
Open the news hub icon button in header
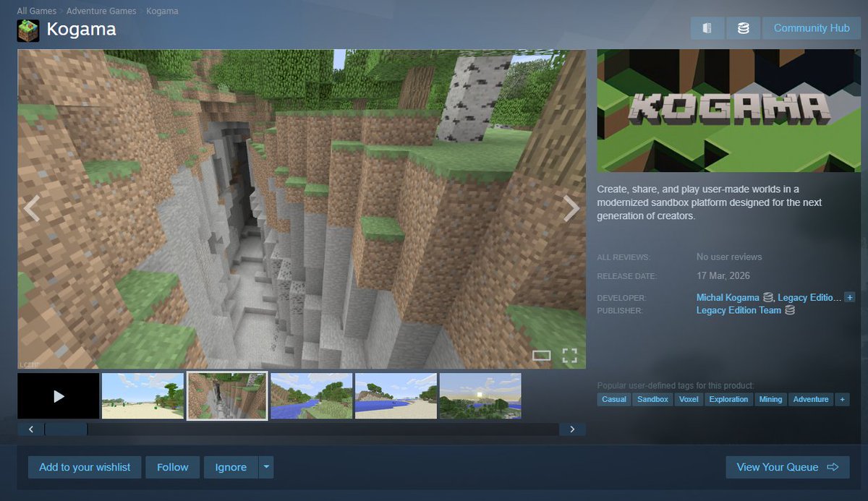tap(707, 28)
